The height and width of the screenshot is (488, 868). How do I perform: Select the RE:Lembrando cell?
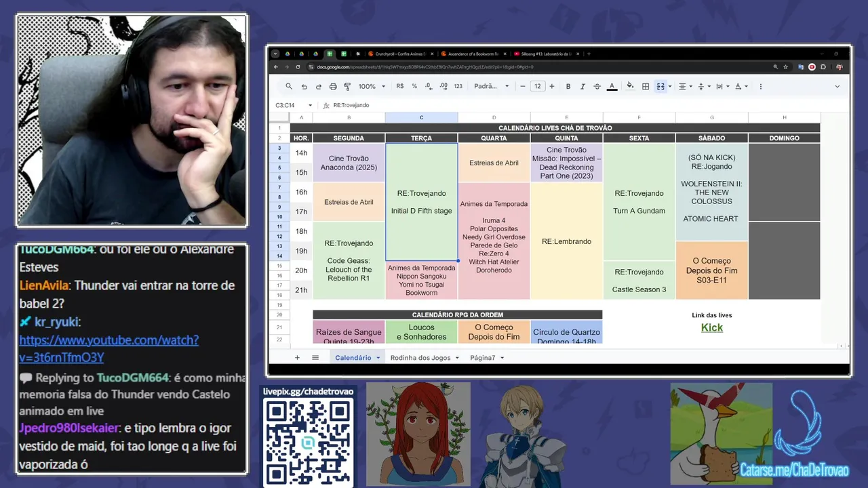click(x=566, y=241)
